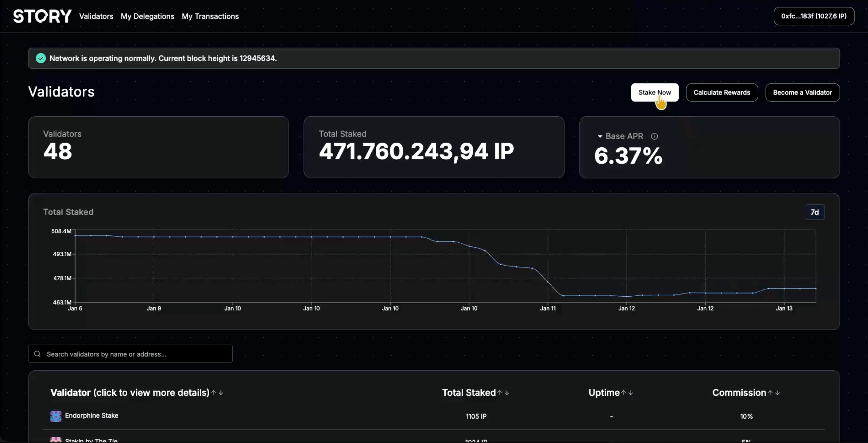Sort Total Staked ascending arrow
868x443 pixels.
tap(500, 393)
